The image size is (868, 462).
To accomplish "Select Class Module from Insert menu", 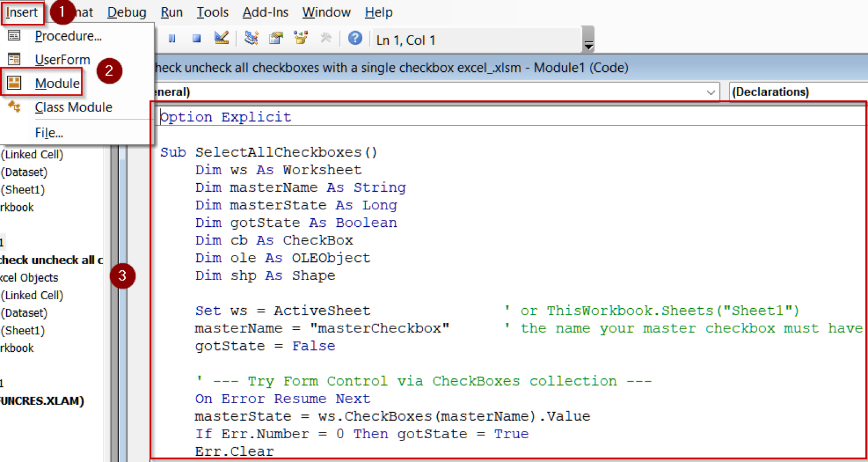I will click(x=73, y=107).
